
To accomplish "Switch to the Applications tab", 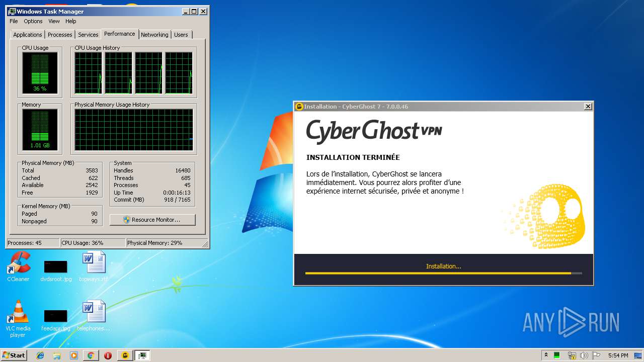I will click(28, 35).
